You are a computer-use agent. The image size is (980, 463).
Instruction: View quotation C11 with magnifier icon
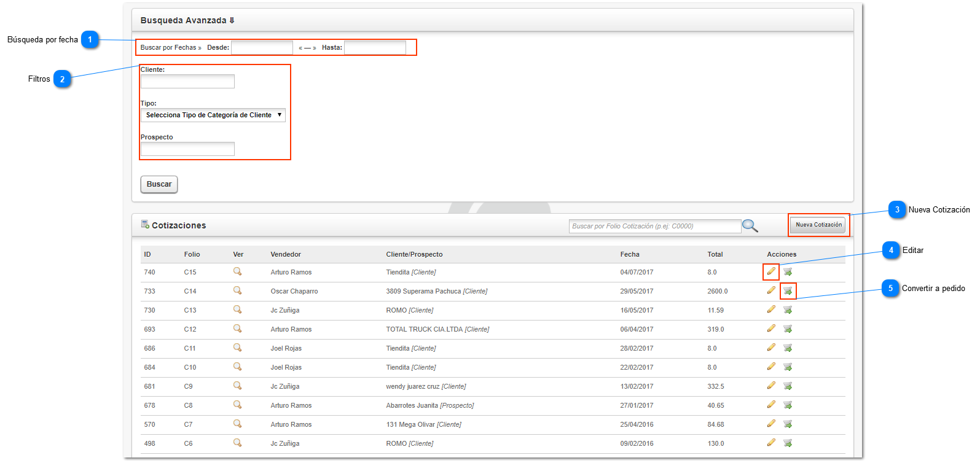tap(237, 348)
